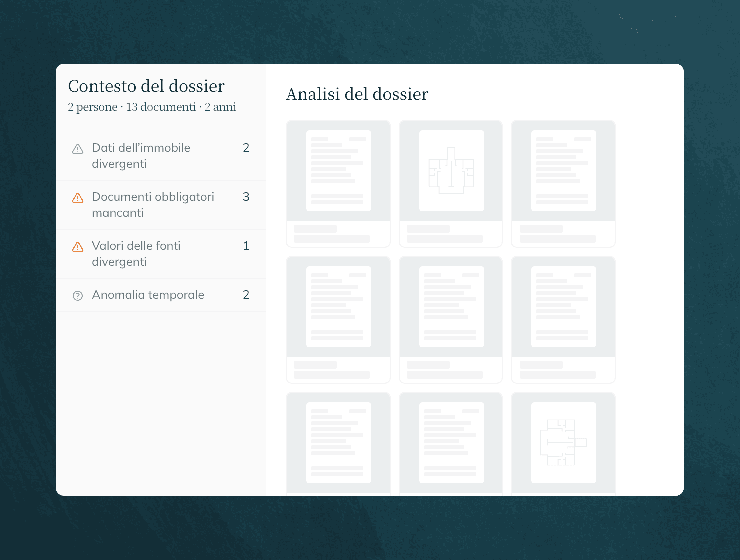This screenshot has width=740, height=560.
Task: Choose the "Valori delle fonti divergenti" entry
Action: pyautogui.click(x=161, y=254)
